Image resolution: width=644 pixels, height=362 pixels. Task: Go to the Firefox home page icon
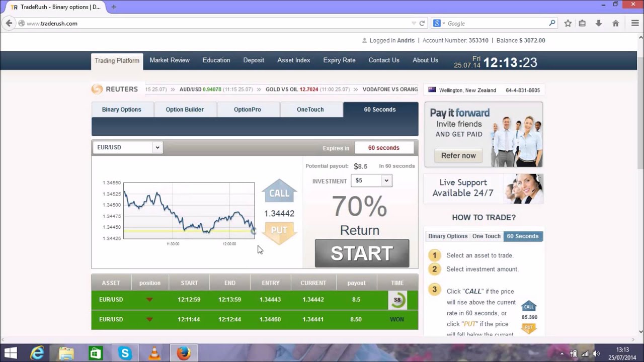point(615,23)
